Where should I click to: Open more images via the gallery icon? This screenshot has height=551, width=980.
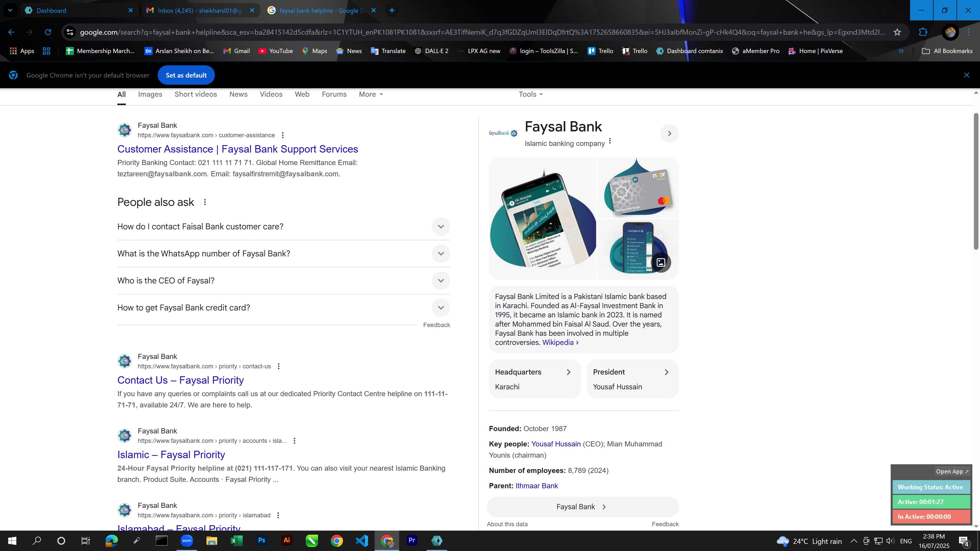pos(661,262)
